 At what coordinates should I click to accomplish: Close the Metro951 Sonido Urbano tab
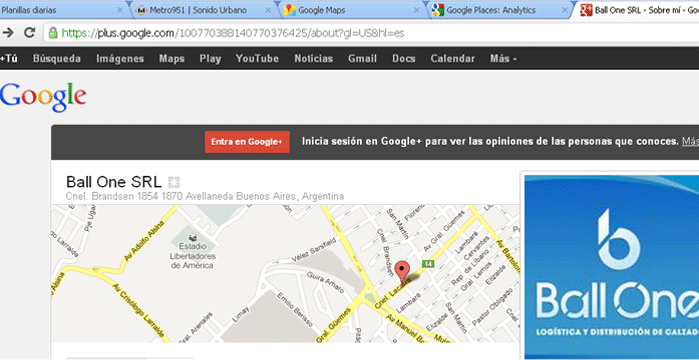[x=268, y=10]
